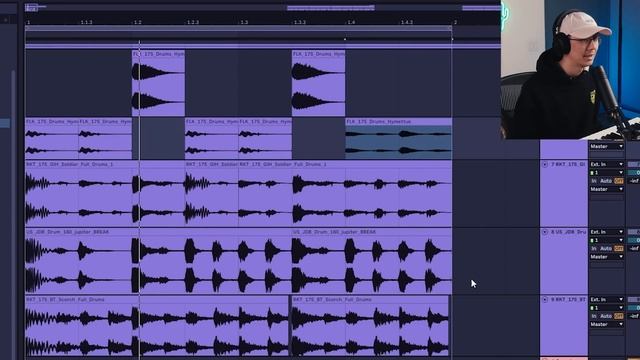
Task: Open input channel 1 dropdown on track 8
Action: click(x=607, y=240)
